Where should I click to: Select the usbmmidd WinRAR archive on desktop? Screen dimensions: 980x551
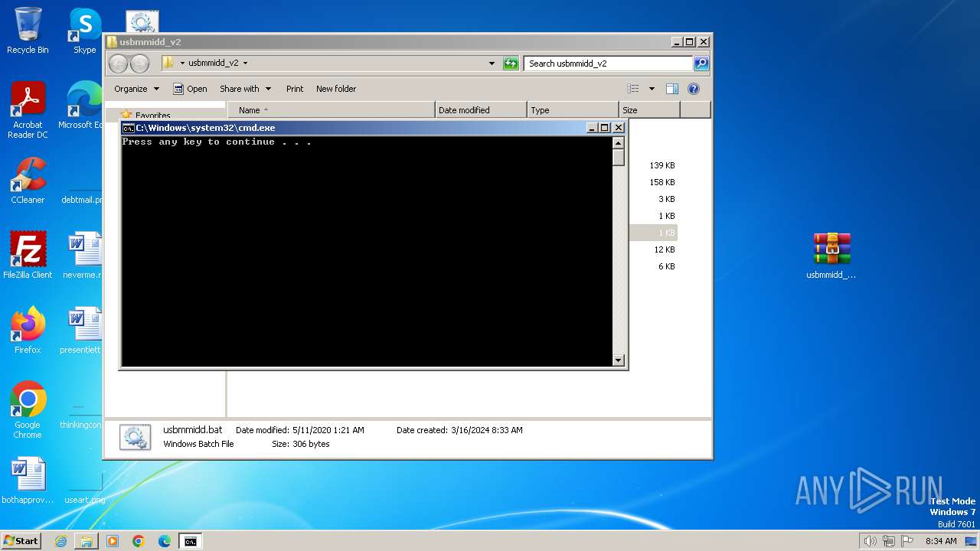click(x=831, y=256)
